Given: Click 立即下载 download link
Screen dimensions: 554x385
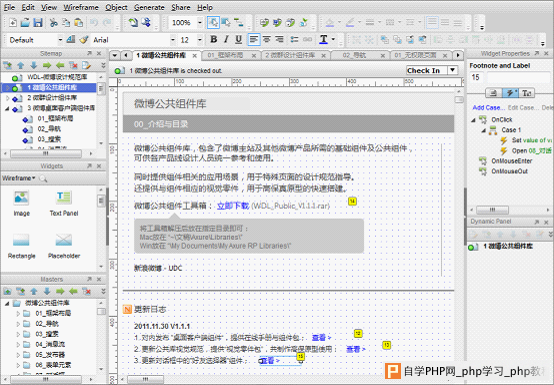Looking at the screenshot, I should pos(233,206).
